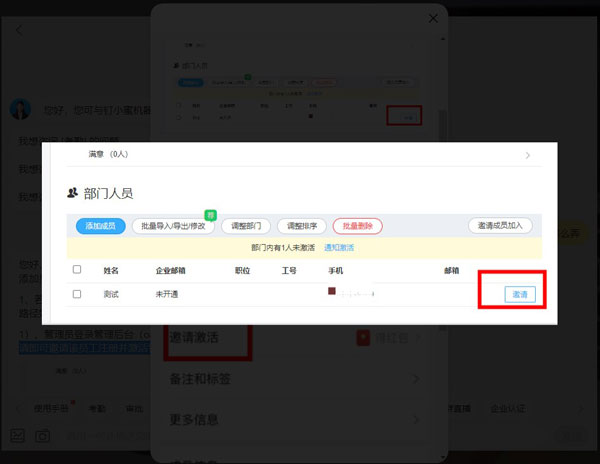The width and height of the screenshot is (600, 464).
Task: Click the 调整部门 button
Action: click(244, 226)
